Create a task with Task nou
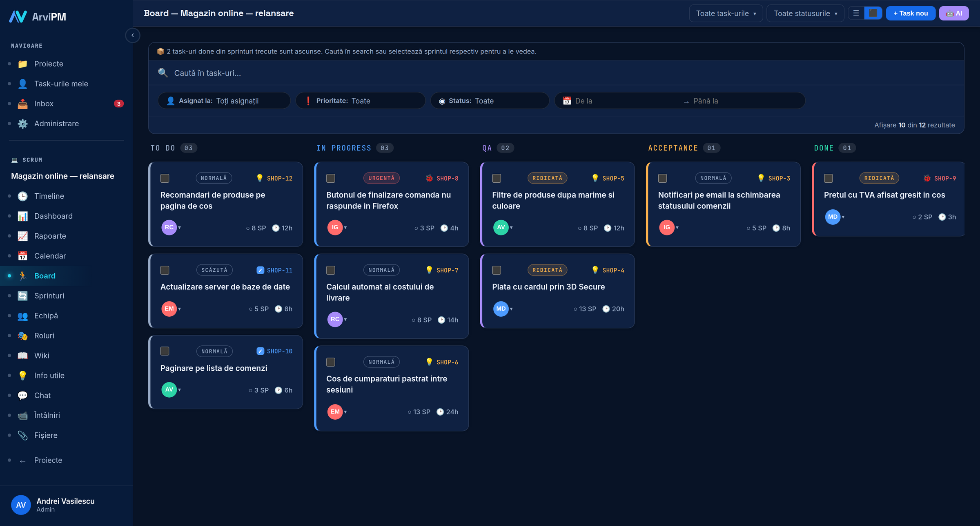 [911, 13]
